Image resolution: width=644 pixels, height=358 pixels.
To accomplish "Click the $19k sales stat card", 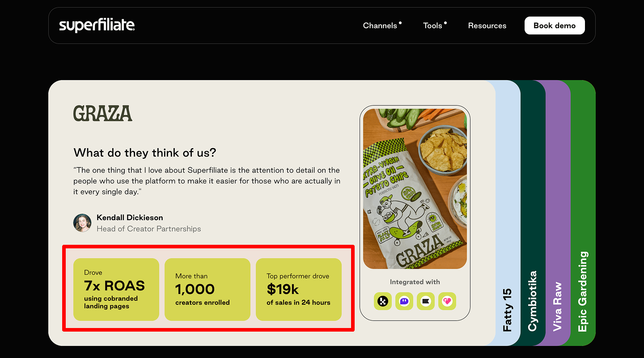I will (x=298, y=289).
